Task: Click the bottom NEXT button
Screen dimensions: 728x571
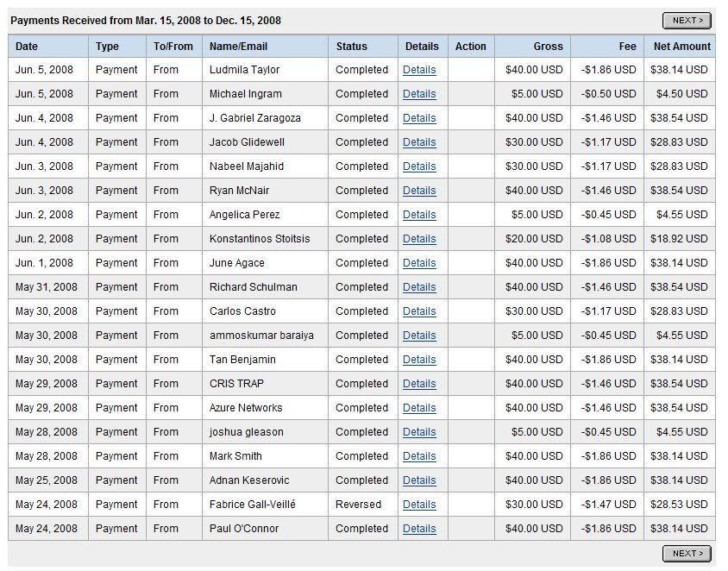Action: (686, 554)
